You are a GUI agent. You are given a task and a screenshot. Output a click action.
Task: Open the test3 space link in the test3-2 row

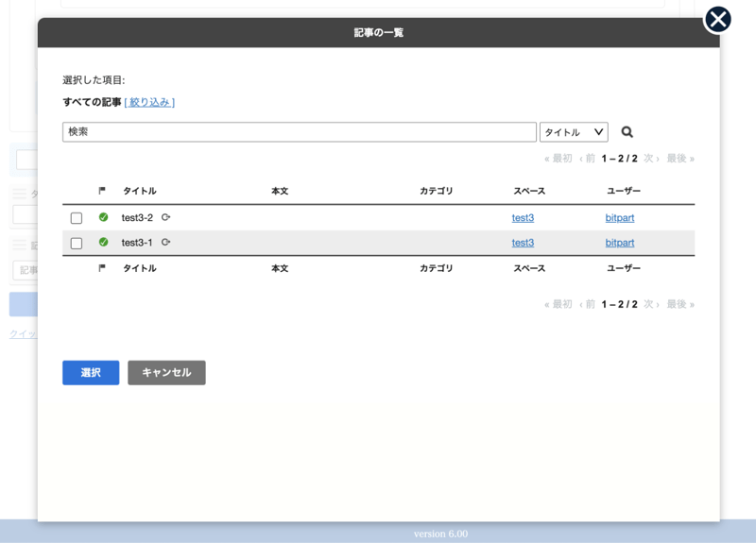[523, 218]
